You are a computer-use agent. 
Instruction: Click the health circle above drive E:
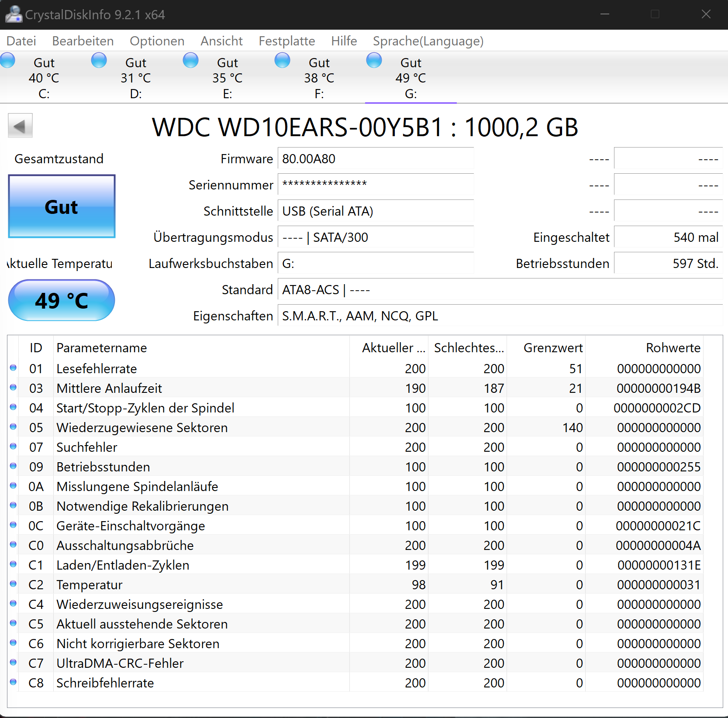[191, 60]
